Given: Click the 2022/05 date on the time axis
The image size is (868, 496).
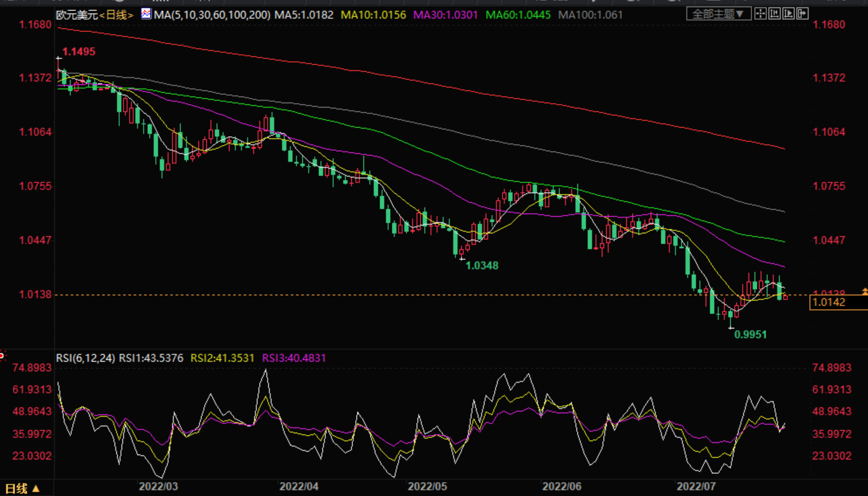Looking at the screenshot, I should [x=427, y=486].
